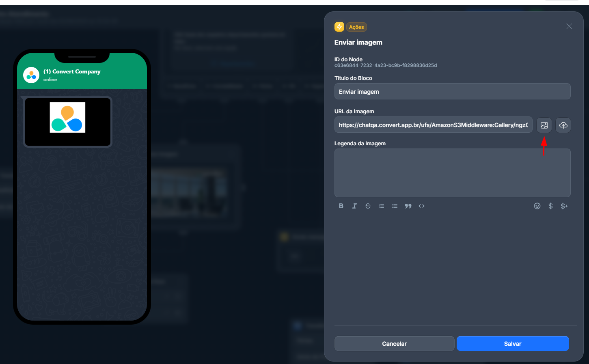Open image gallery picker icon

[544, 125]
